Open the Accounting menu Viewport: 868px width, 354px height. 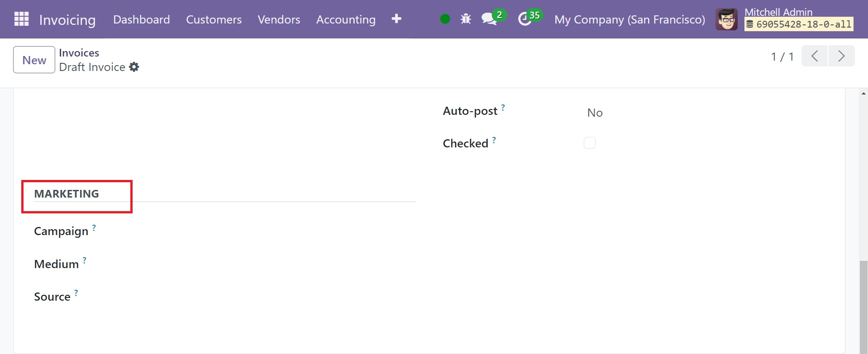click(x=346, y=19)
